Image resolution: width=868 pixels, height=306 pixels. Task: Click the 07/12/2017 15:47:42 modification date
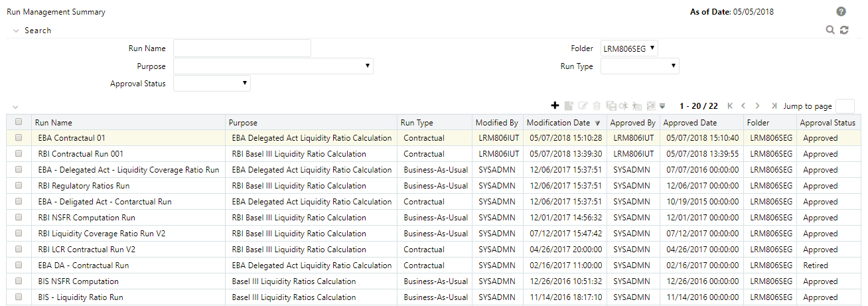tap(566, 234)
